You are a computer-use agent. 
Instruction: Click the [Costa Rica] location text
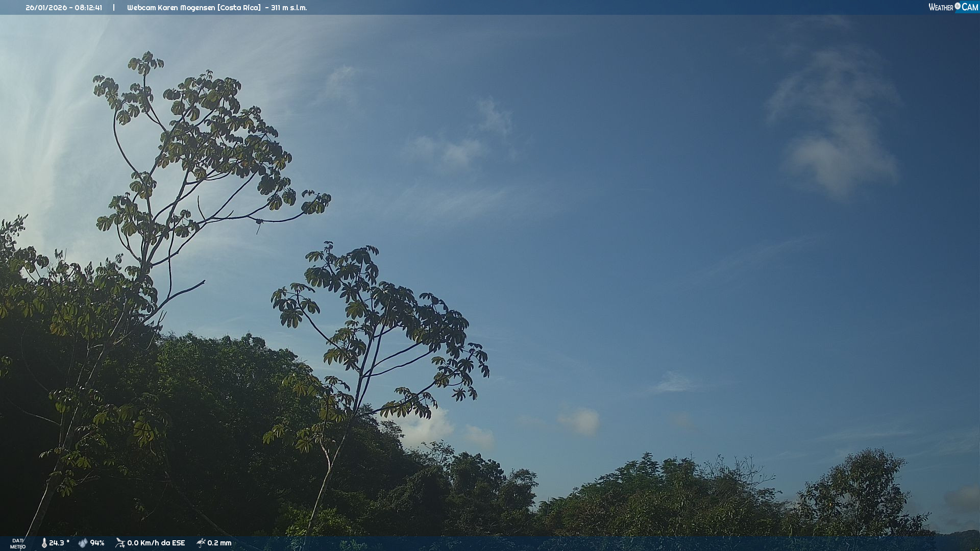238,8
